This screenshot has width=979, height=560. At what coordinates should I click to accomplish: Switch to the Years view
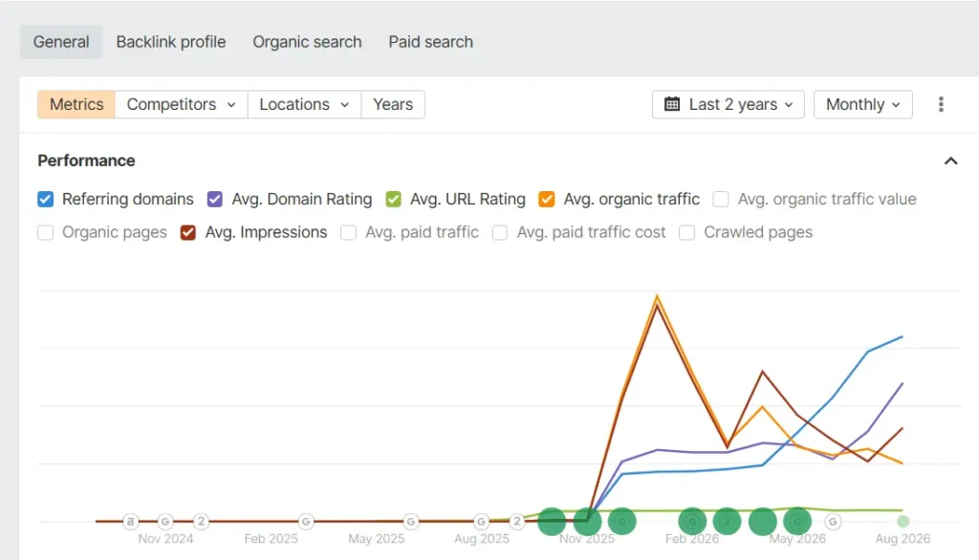point(393,104)
